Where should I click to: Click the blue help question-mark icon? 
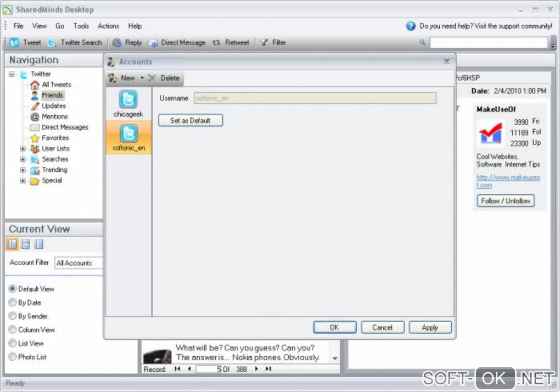click(411, 26)
